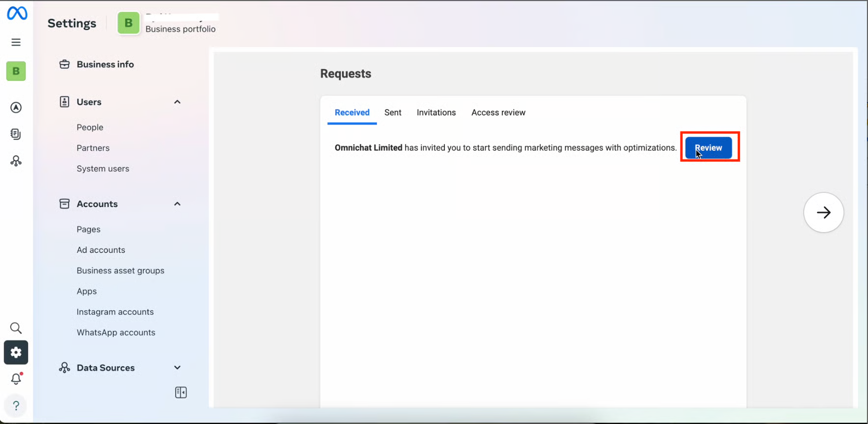Screen dimensions: 868x424
Task: Collapse the Accounts section chevron
Action: (x=177, y=204)
